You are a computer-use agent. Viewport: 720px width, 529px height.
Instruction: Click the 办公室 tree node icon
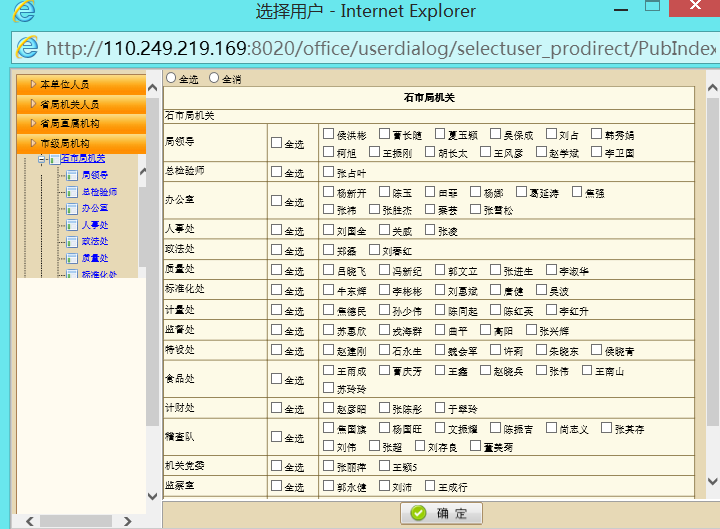(x=72, y=209)
